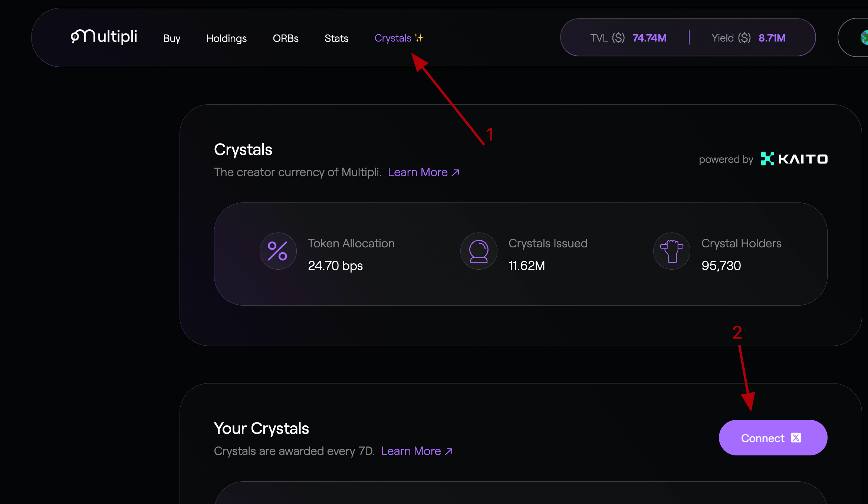The image size is (868, 504).
Task: Follow Learn More about 7D crystal awards
Action: [417, 451]
